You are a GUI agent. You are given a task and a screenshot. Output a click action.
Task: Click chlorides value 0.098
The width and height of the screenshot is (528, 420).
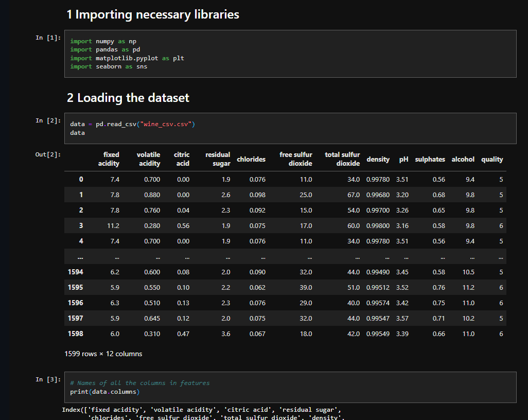(x=257, y=195)
